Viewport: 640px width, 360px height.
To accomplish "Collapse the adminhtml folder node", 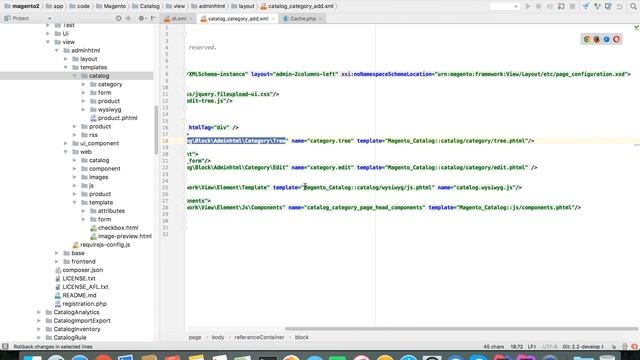I will 57,51.
